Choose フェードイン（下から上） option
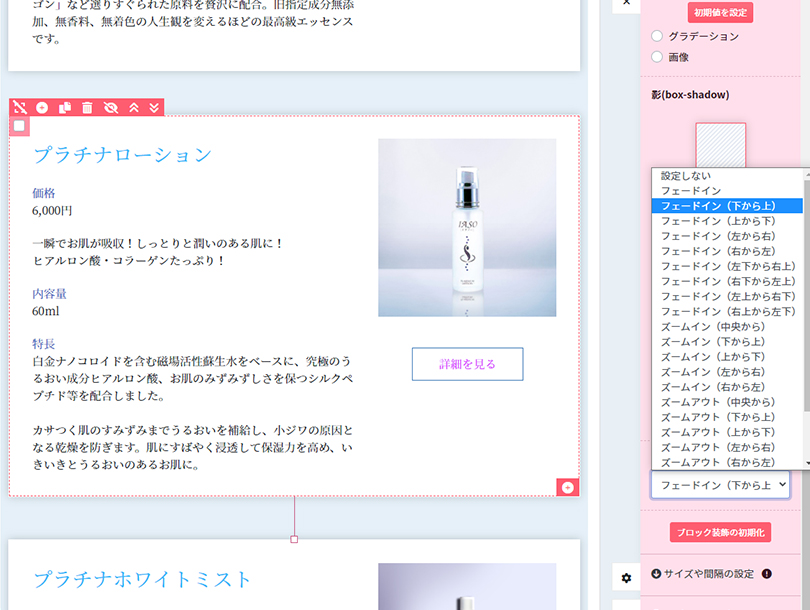The width and height of the screenshot is (810, 610). 727,206
